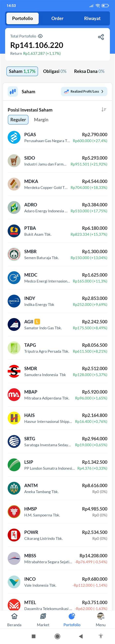Image resolution: width=115 pixels, height=644 pixels.
Task: Tap the ANTM stock logo
Action: 14,488
